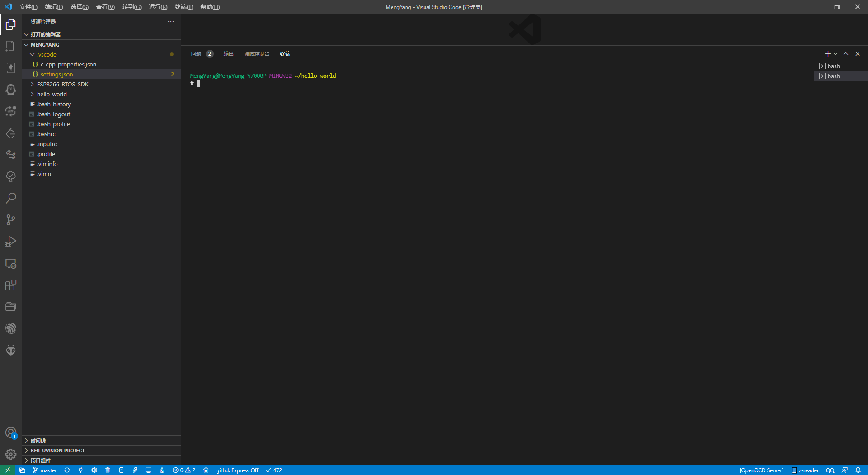This screenshot has width=868, height=475.
Task: Click the flame build-flash-monitor status icon
Action: [162, 470]
